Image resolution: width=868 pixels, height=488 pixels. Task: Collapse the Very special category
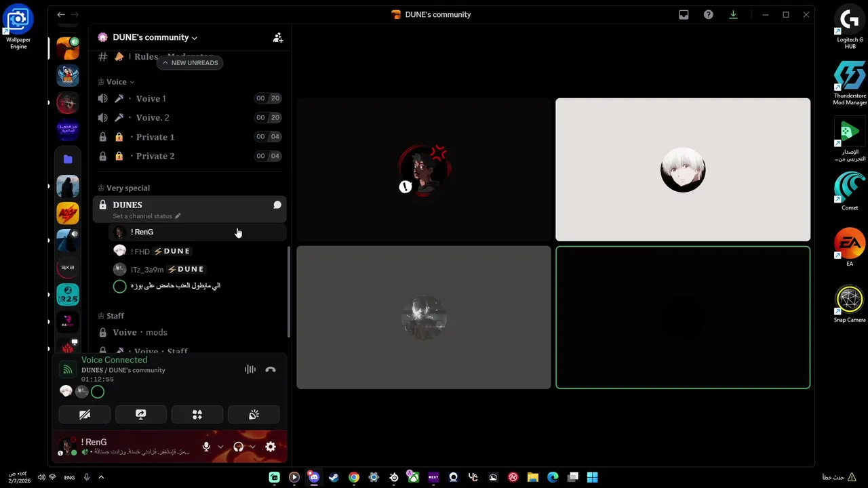tap(124, 188)
